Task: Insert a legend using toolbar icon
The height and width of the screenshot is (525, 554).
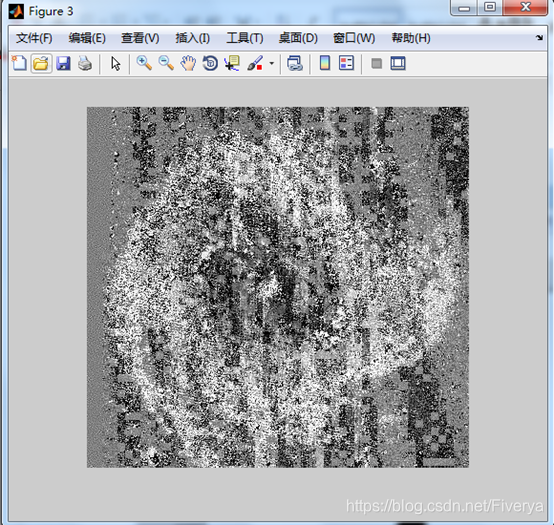Action: click(x=346, y=64)
